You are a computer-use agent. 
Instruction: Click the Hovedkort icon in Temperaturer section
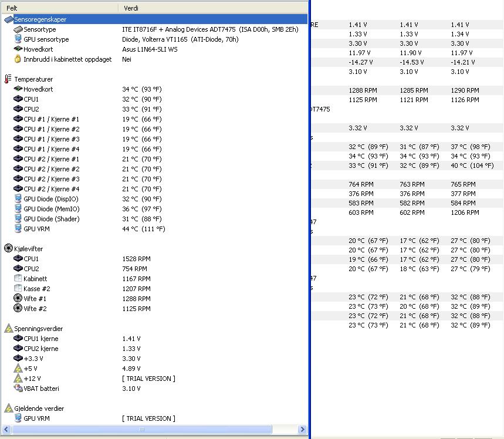click(x=18, y=89)
